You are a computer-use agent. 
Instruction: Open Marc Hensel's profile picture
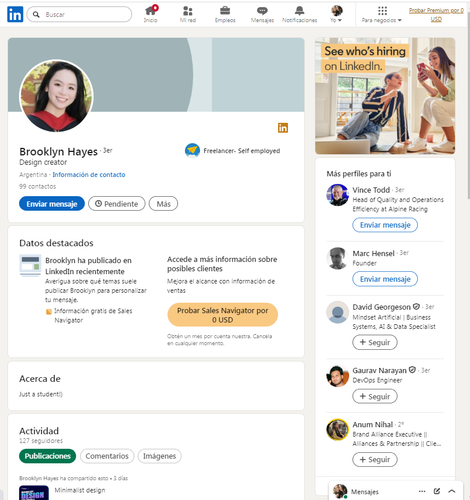[x=337, y=258]
